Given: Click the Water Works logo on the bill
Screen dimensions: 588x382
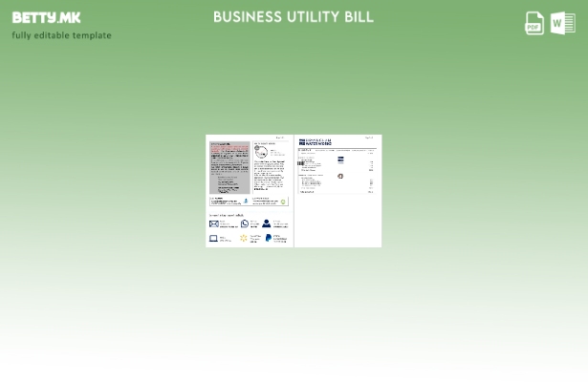Looking at the screenshot, I should pos(316,142).
